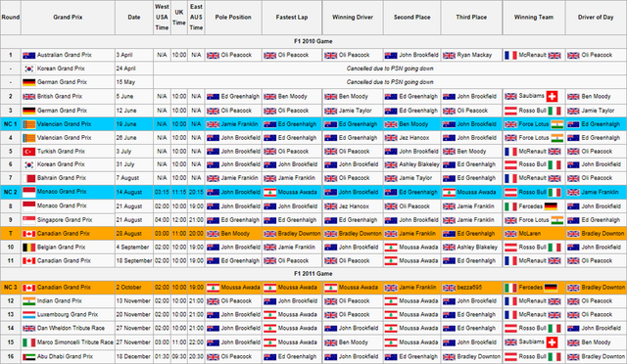This screenshot has height=364, width=627.
Task: Click the German flag after Fercedes in round 8
Action: tap(551, 206)
